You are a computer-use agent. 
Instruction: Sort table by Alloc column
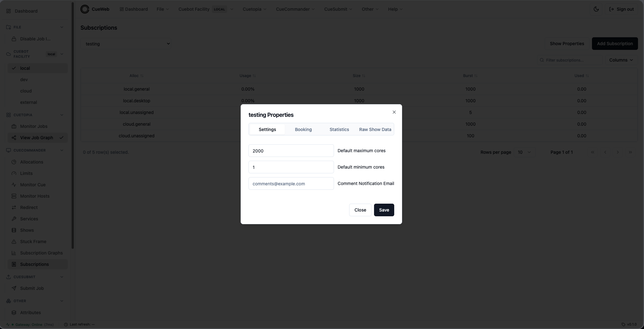coord(136,76)
